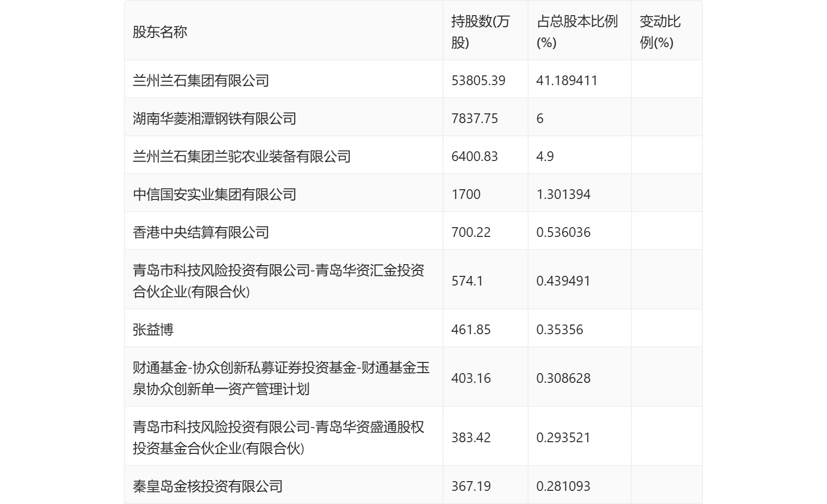Click the 1700 shareholding value
Viewport: 827px width, 504px height.
(466, 194)
